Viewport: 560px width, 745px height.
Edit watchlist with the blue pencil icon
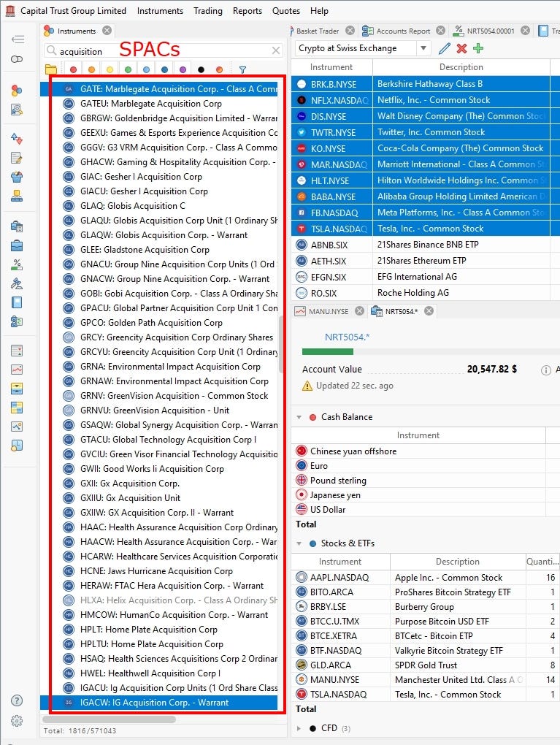coord(445,48)
